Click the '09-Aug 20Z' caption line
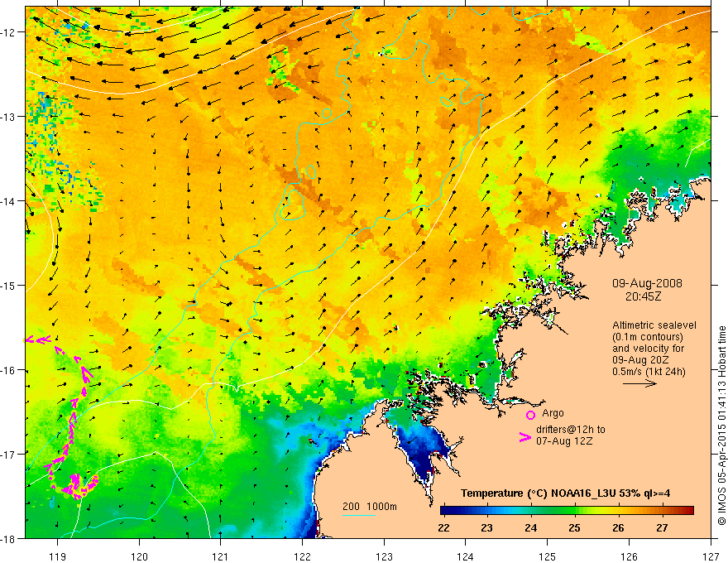The width and height of the screenshot is (728, 563). coord(640,360)
